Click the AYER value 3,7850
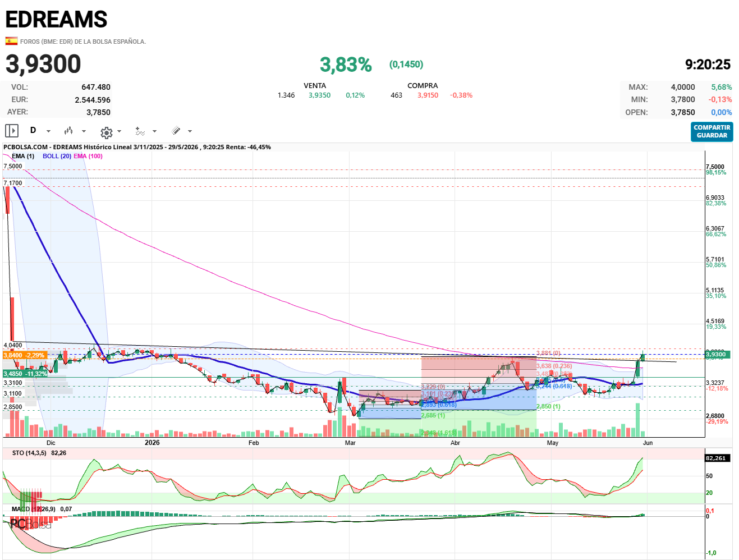Screen dimensions: 739x560 click(x=98, y=112)
